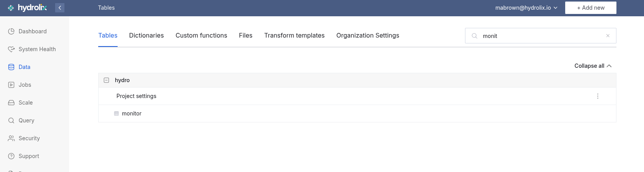
Task: Collapse the hydro project tree
Action: 106,80
